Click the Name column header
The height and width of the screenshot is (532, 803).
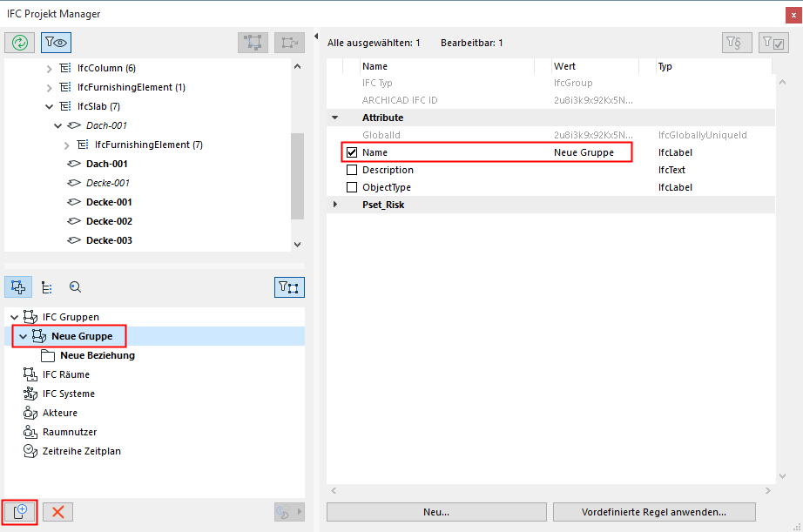coord(447,66)
